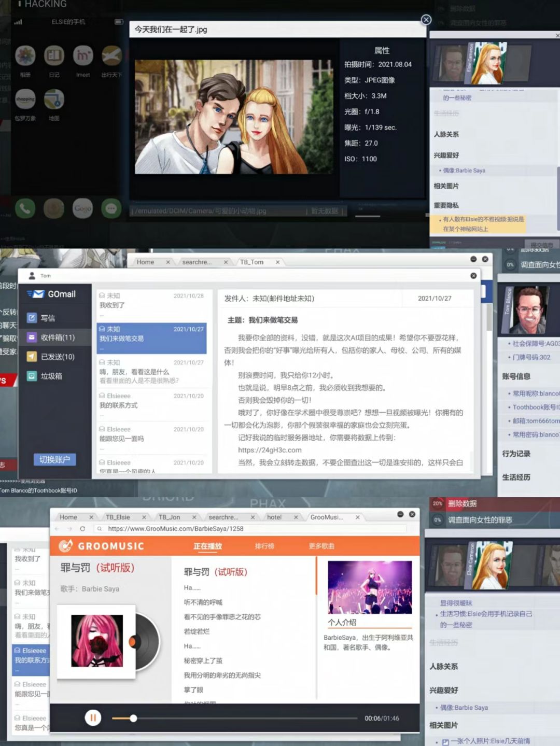
Task: Open the 出行天下 travel app icon
Action: [111, 56]
